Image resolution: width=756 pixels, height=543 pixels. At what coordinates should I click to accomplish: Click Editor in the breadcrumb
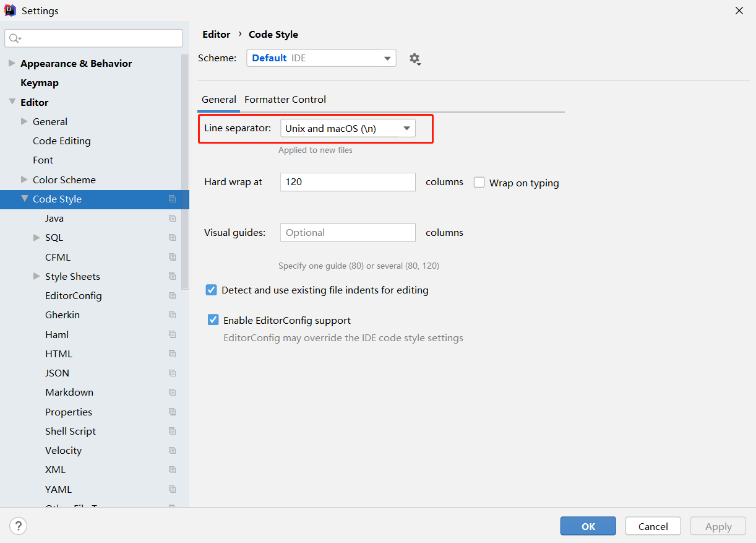click(x=217, y=35)
